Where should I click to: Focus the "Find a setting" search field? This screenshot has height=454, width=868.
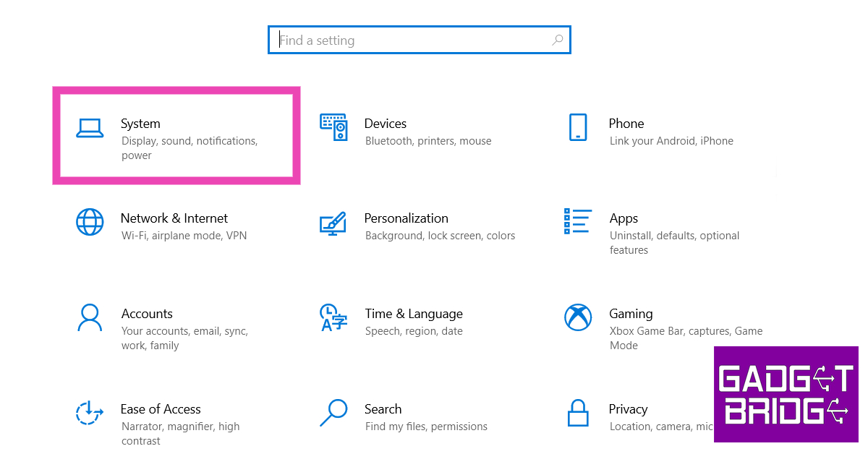(x=412, y=40)
